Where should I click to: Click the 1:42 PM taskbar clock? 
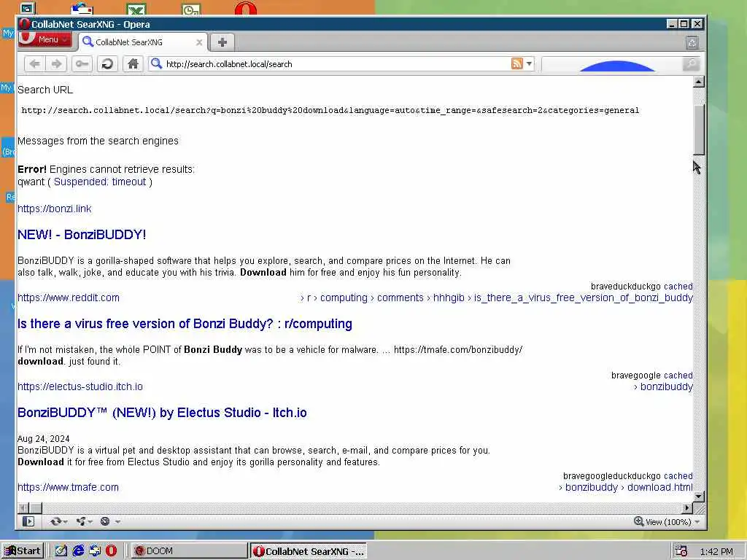(716, 551)
